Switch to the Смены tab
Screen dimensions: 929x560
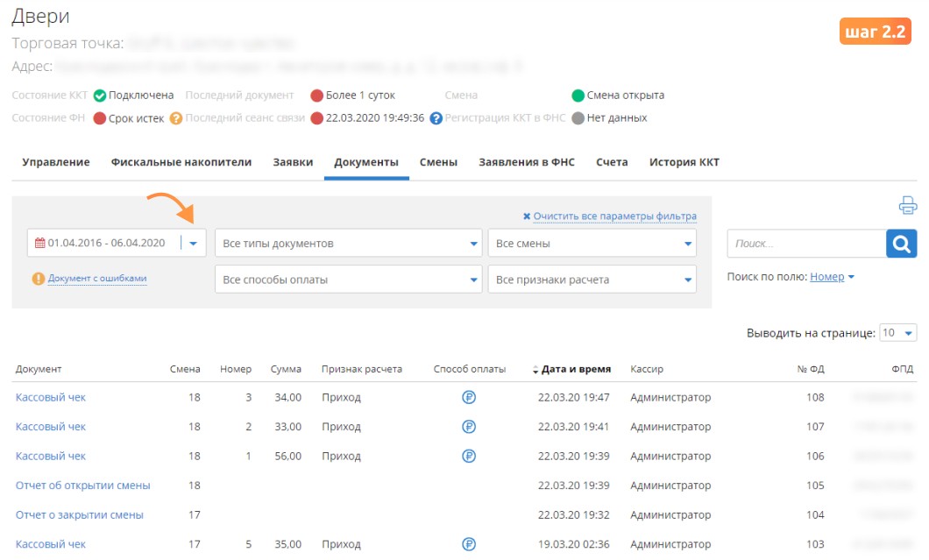point(438,162)
